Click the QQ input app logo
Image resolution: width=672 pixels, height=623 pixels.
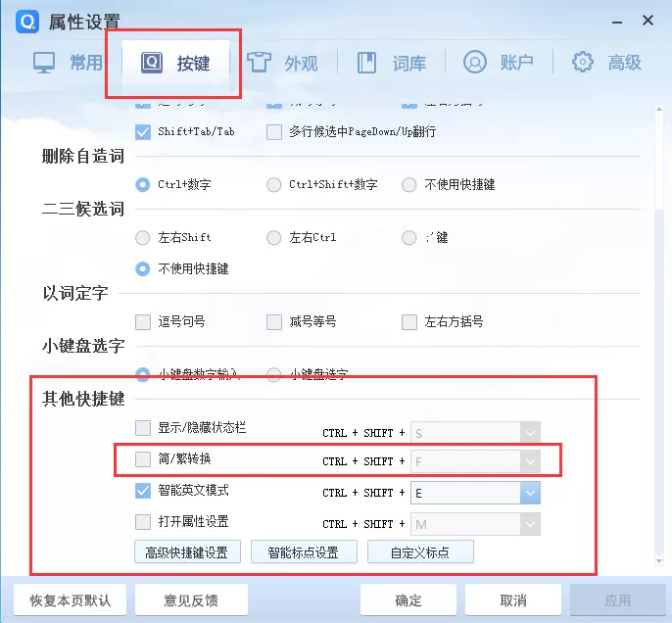click(27, 22)
